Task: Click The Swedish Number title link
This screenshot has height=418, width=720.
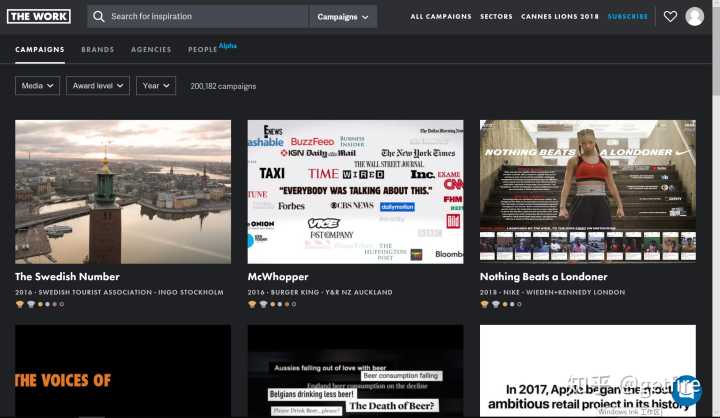Action: point(67,277)
